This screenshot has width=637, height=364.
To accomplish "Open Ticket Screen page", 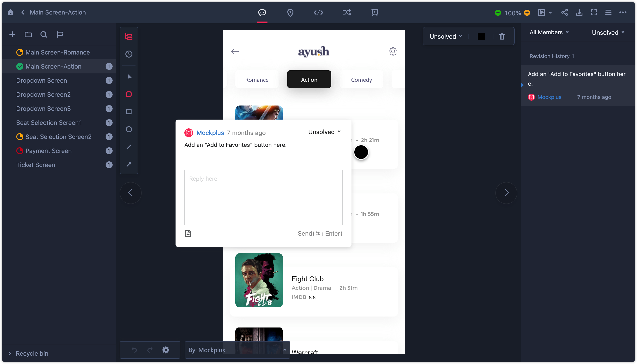I will pos(59,165).
